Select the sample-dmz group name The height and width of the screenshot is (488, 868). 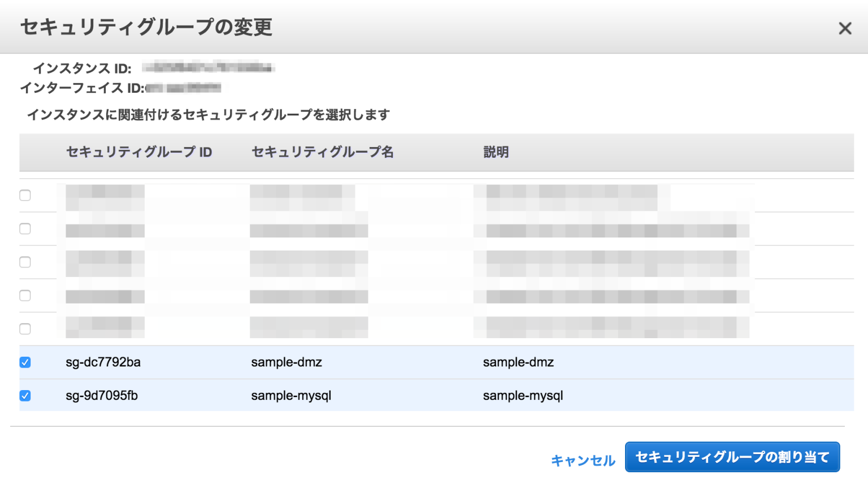click(287, 362)
